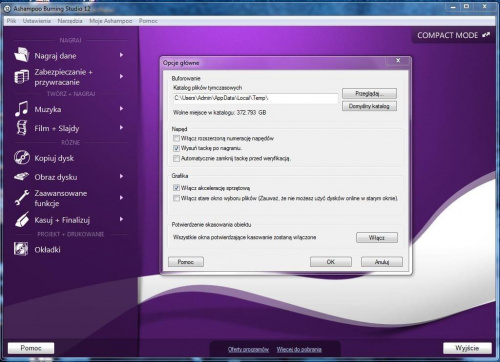Select the Nagraj dane label
Image resolution: width=500 pixels, height=362 pixels.
point(55,56)
